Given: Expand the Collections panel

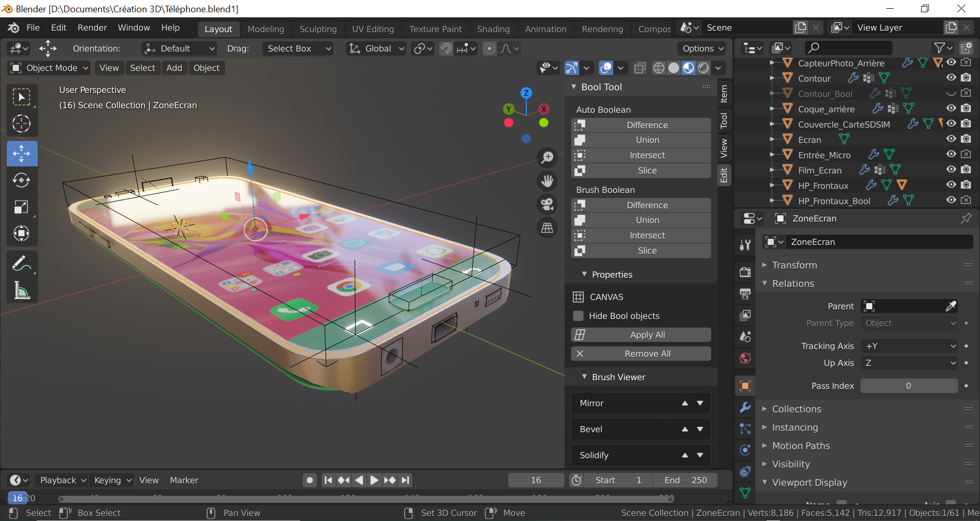Looking at the screenshot, I should point(797,409).
